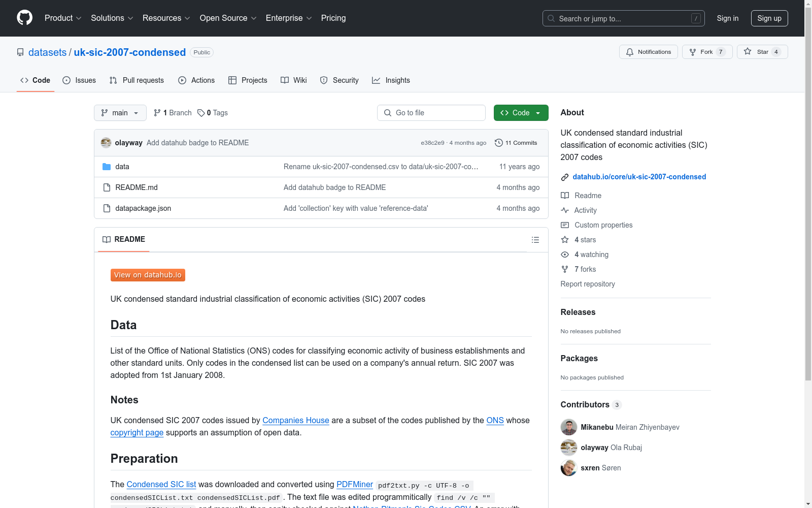Click the README.md file icon
Image resolution: width=812 pixels, height=508 pixels.
[x=107, y=187]
